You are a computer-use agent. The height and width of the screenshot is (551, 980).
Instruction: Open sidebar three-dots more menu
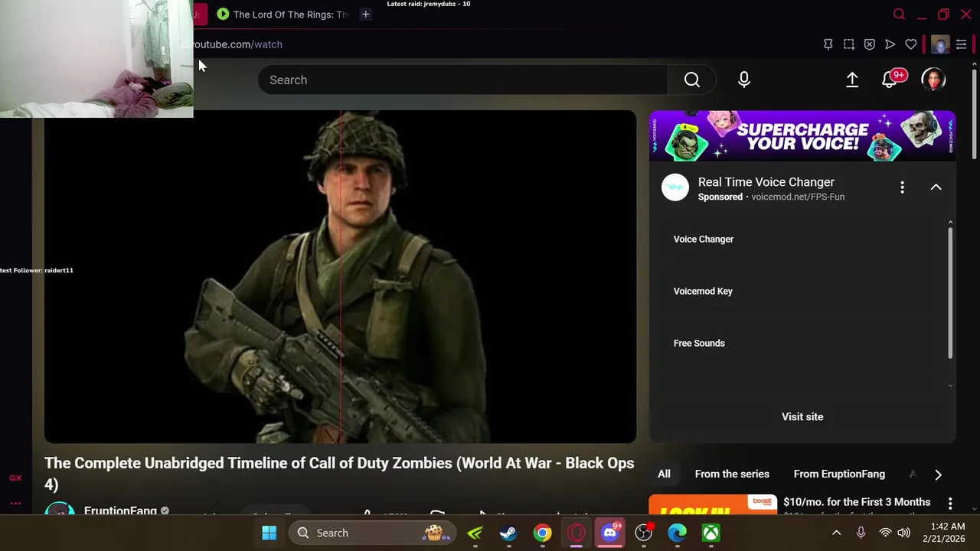pyautogui.click(x=15, y=503)
